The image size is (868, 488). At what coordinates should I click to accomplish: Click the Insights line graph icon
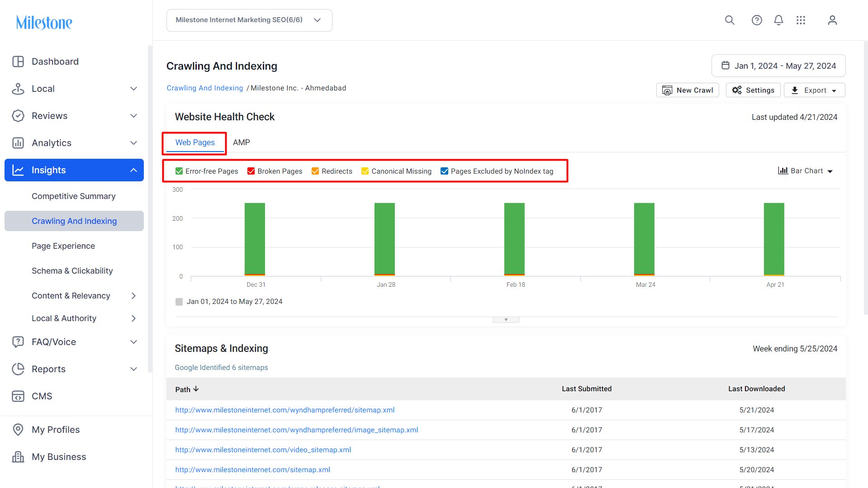(x=18, y=170)
